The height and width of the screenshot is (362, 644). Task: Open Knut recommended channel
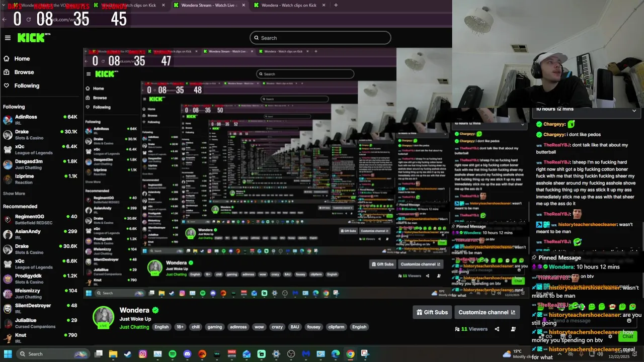[x=40, y=338]
